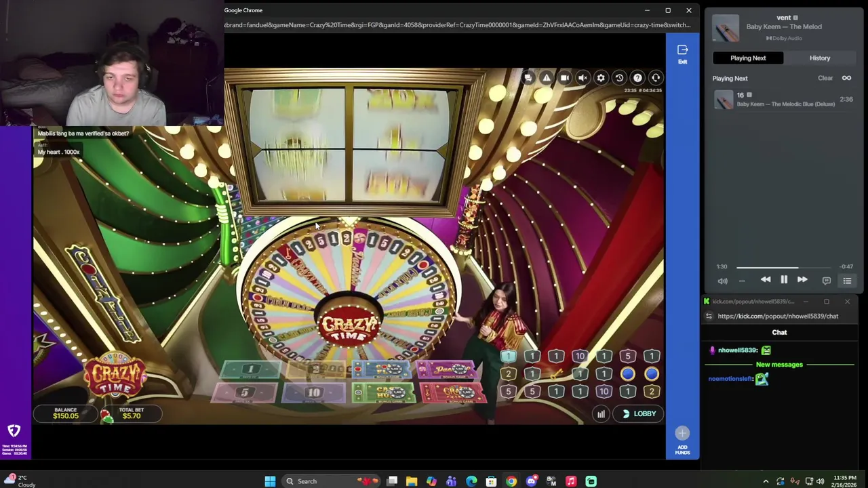Click the music player volume speaker icon
868x488 pixels.
pos(722,281)
